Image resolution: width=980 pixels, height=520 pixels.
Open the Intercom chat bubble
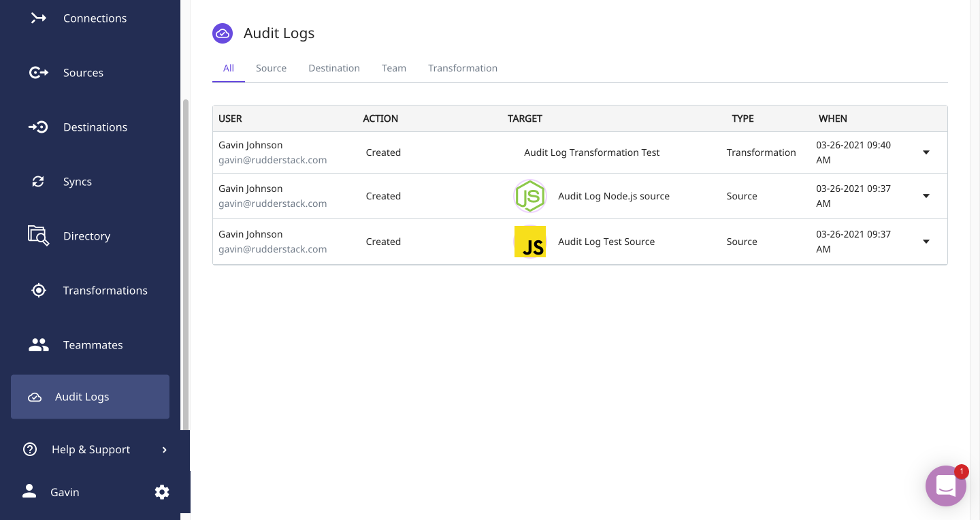point(946,486)
